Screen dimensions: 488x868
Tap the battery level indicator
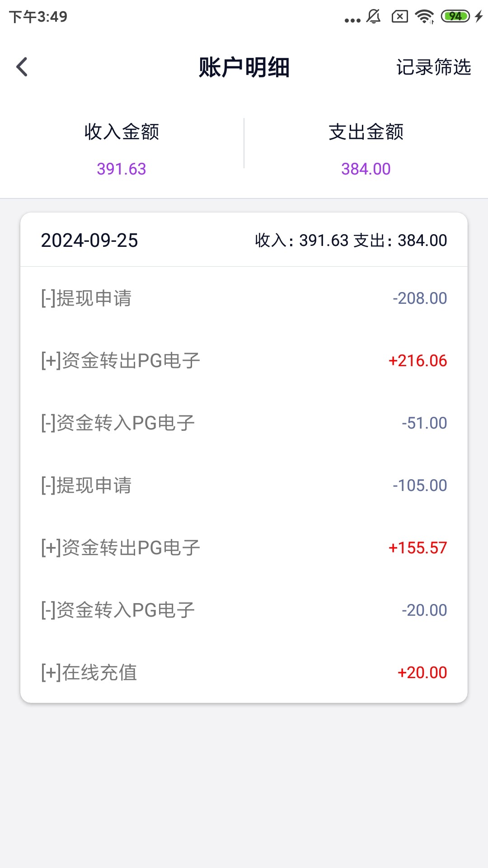pyautogui.click(x=455, y=17)
